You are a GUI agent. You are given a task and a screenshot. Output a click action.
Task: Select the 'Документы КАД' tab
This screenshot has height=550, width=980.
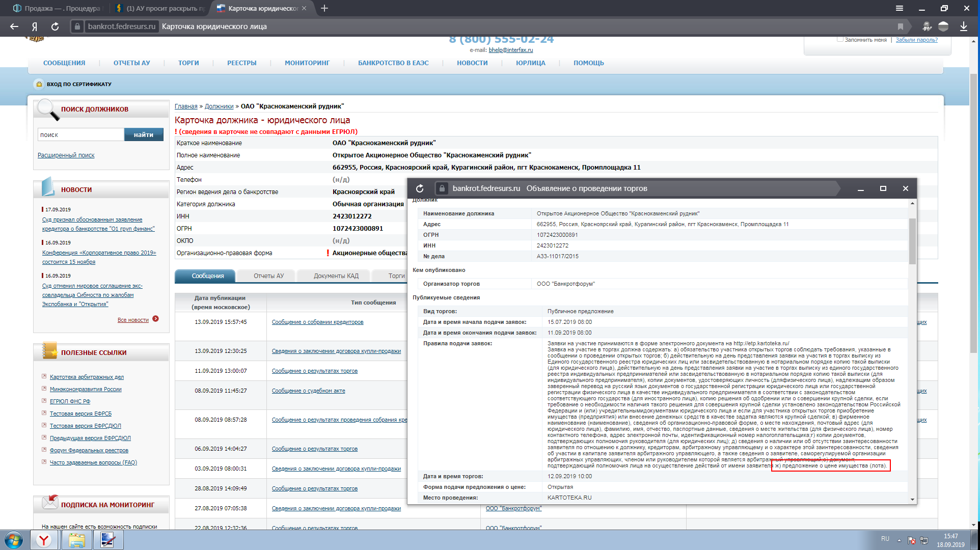point(336,276)
